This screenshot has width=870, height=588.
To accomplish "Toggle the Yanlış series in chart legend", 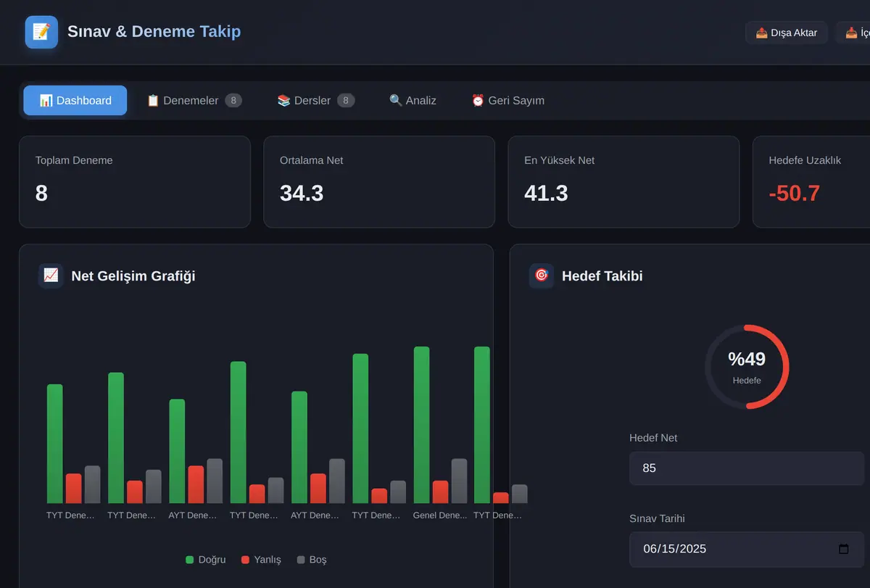I will click(x=261, y=560).
